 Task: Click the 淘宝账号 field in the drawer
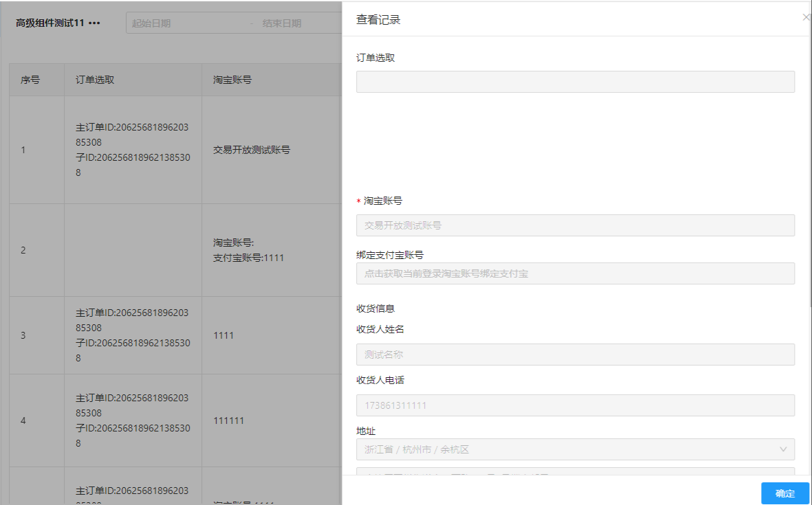pos(575,225)
